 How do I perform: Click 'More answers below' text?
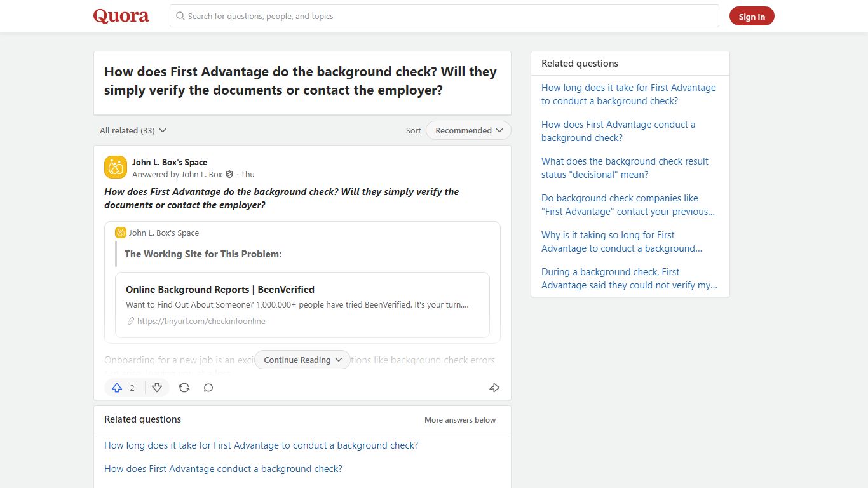[460, 420]
